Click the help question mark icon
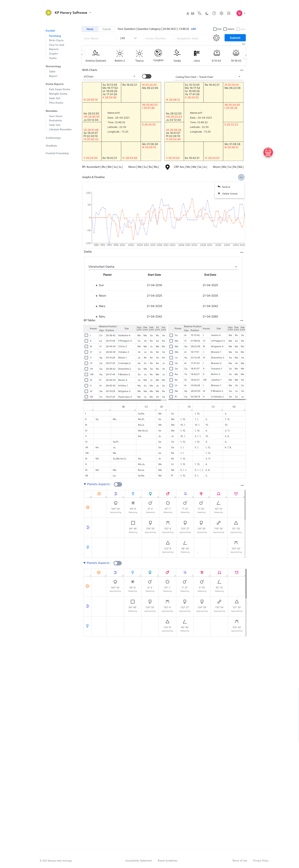The width and height of the screenshot is (299, 868). (x=214, y=13)
